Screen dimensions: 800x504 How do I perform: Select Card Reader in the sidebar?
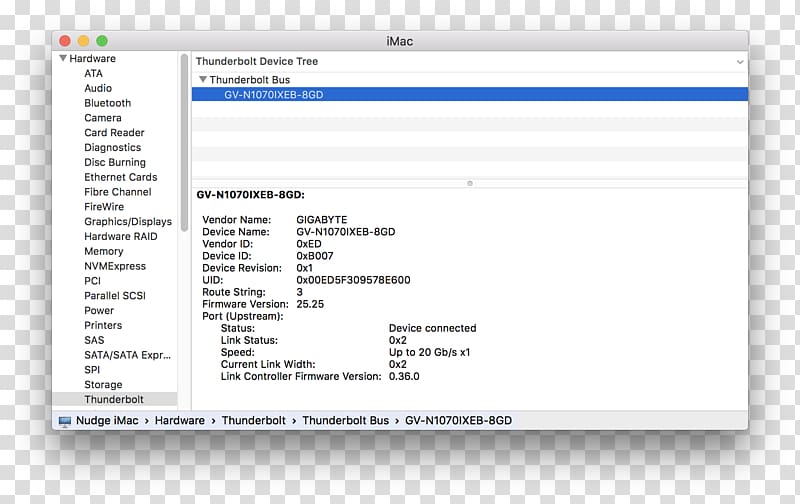[x=114, y=133]
